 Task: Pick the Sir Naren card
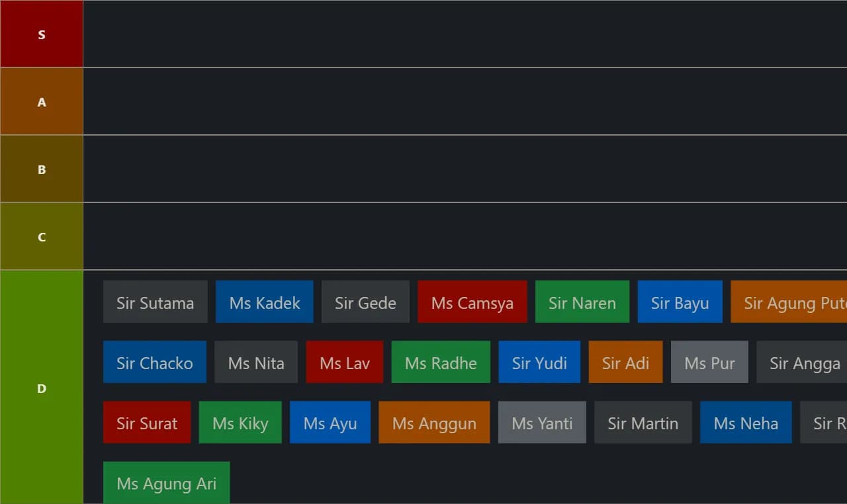pos(582,302)
